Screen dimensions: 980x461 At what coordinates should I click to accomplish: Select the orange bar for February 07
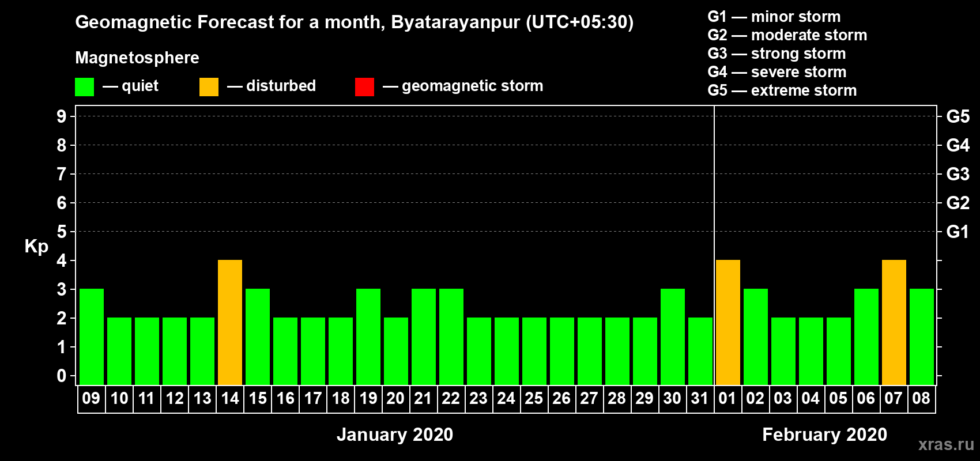point(894,323)
